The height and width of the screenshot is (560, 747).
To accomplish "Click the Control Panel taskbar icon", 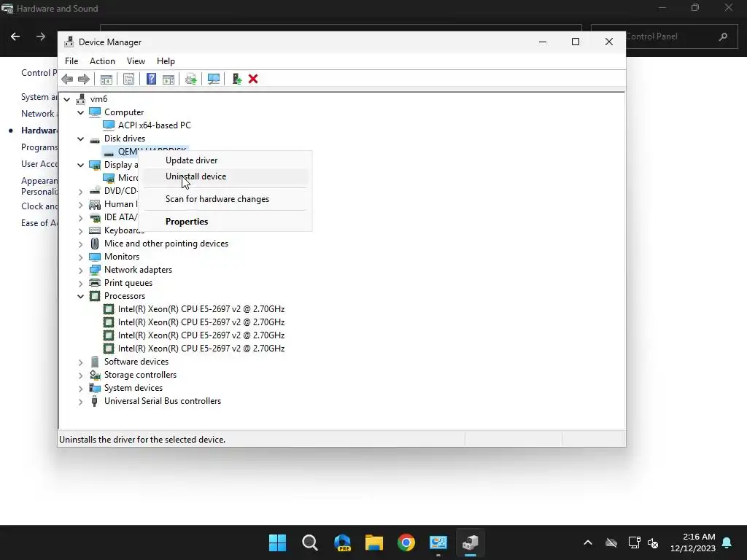I will click(x=438, y=542).
